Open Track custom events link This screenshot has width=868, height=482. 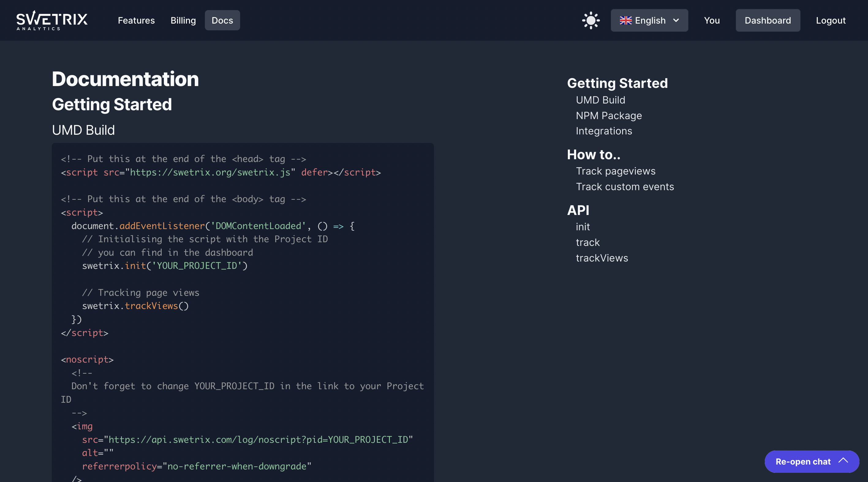click(625, 186)
